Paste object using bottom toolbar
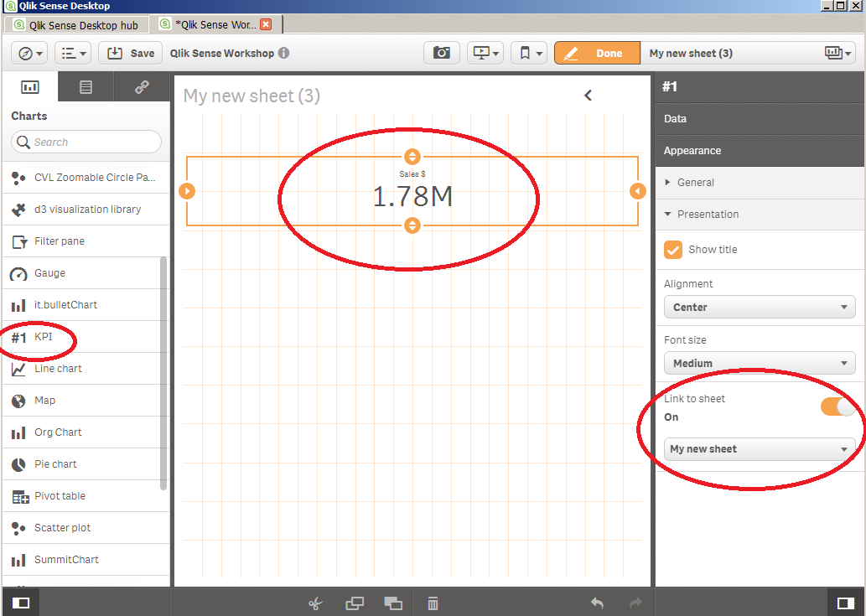 click(393, 603)
